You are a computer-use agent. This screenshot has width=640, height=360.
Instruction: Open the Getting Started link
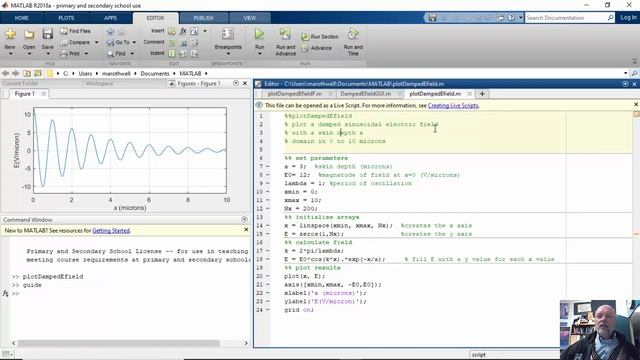pos(111,231)
